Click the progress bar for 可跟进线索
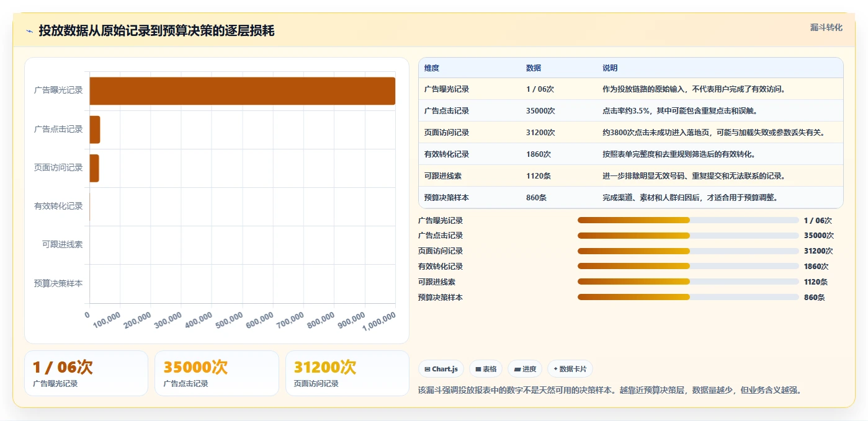Screen dimensions: 868x421 point(688,281)
